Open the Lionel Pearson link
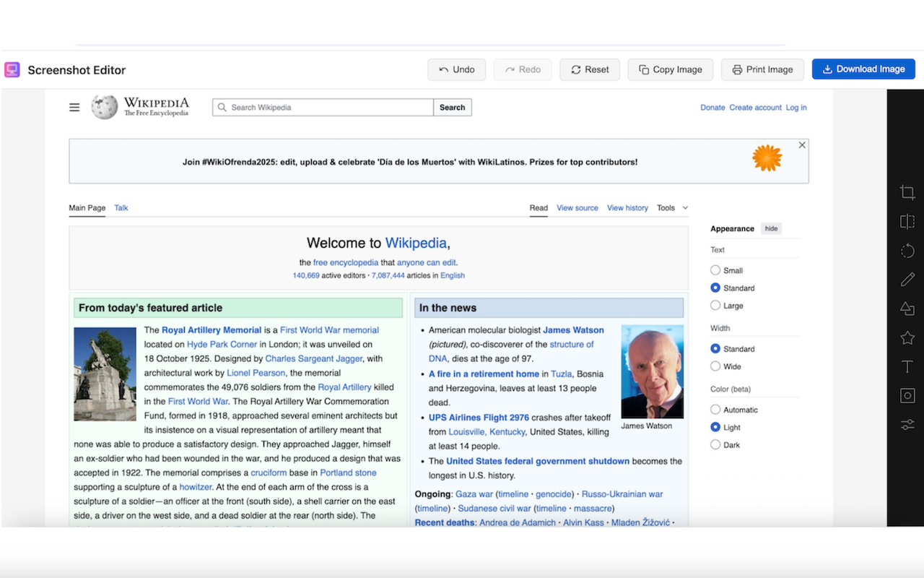The height and width of the screenshot is (578, 924). [x=256, y=373]
